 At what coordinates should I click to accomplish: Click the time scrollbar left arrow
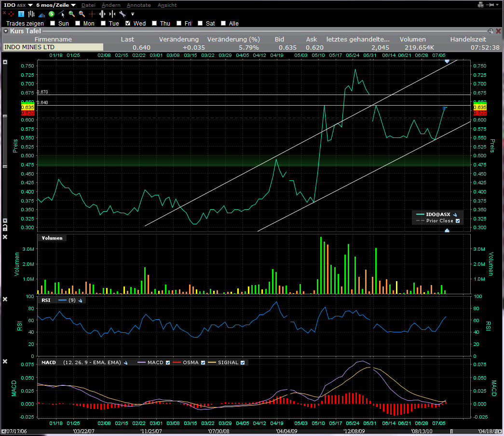[3, 432]
